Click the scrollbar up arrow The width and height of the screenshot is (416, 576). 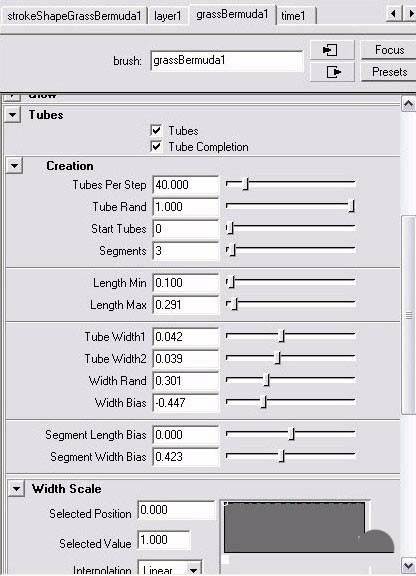click(x=408, y=104)
